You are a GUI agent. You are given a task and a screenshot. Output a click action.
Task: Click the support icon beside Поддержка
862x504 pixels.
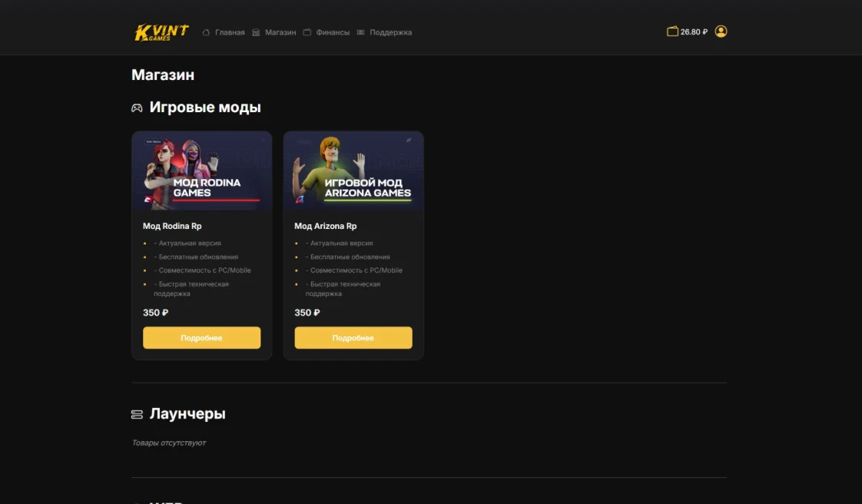(x=361, y=32)
